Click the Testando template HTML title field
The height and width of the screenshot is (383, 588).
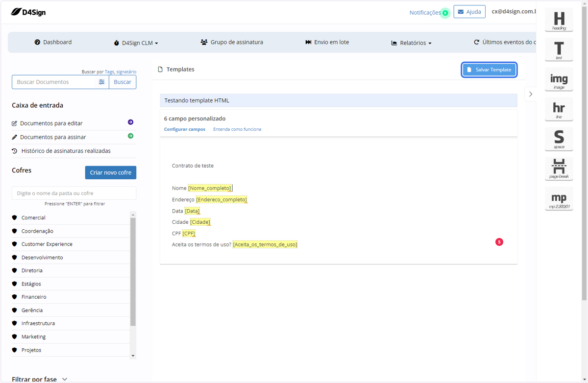pos(339,100)
